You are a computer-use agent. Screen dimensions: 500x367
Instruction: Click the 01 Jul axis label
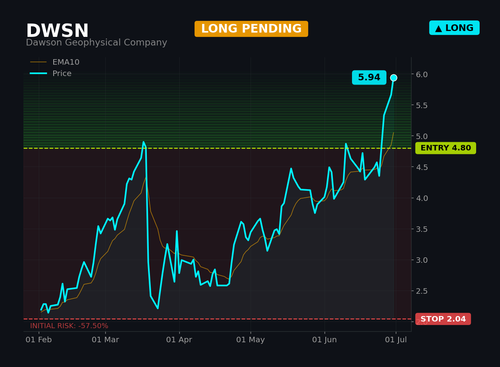point(396,340)
